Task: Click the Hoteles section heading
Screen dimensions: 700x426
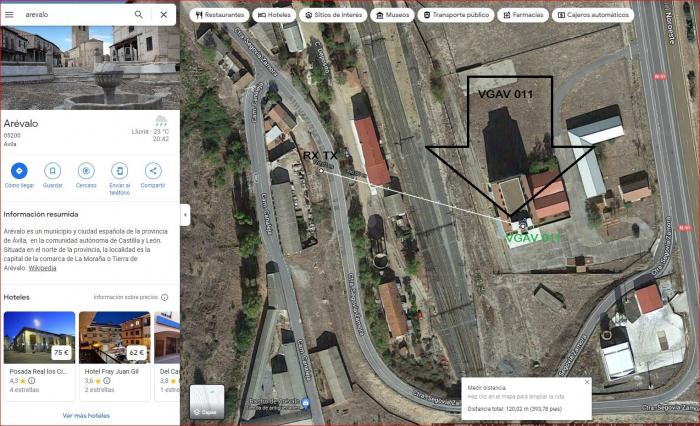Action: (x=17, y=297)
